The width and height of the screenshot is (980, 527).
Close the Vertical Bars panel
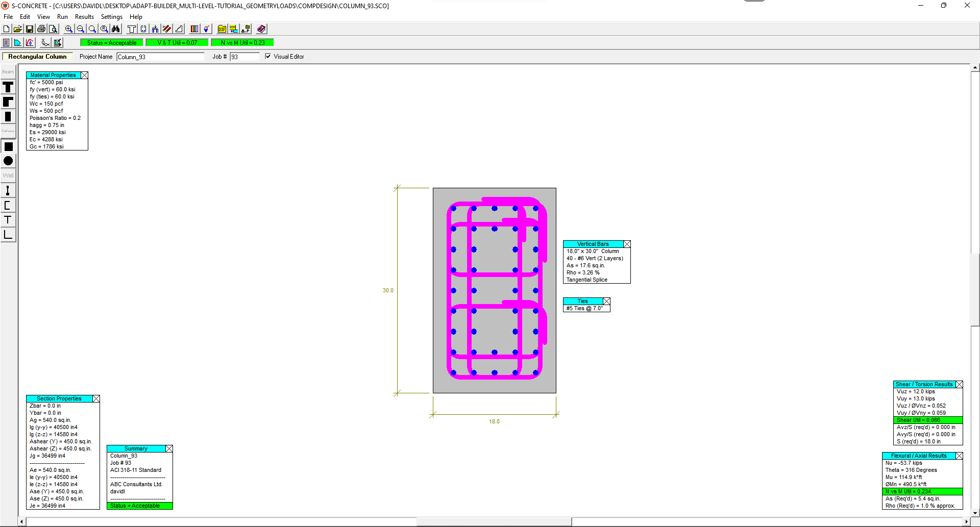[627, 244]
